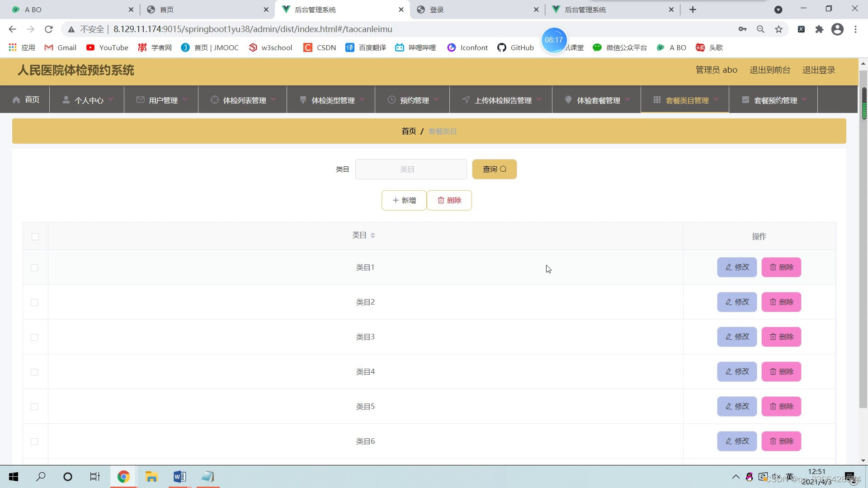Screen dimensions: 868x488
Task: Expand the 套餐预约管理 dropdown arrow
Action: click(x=805, y=100)
